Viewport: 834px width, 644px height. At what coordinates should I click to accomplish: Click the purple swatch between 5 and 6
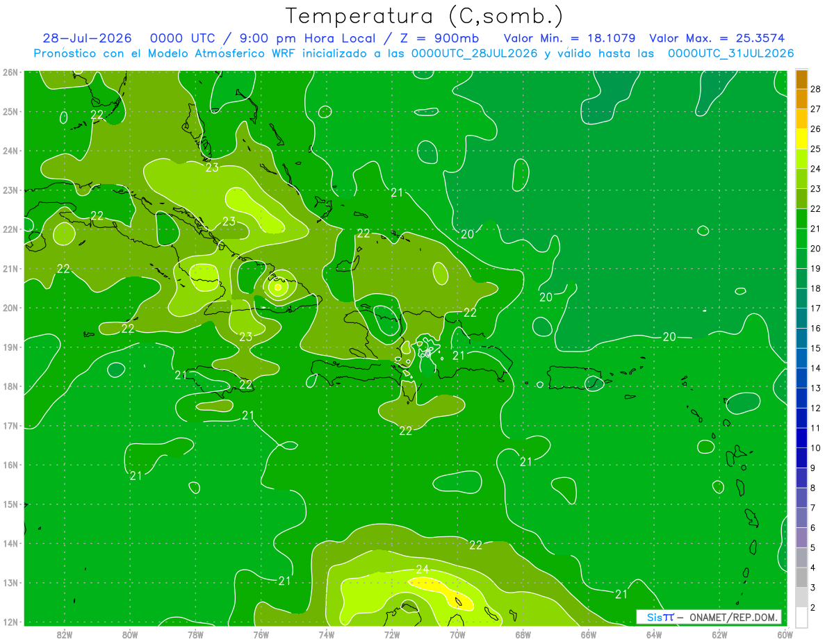801,538
